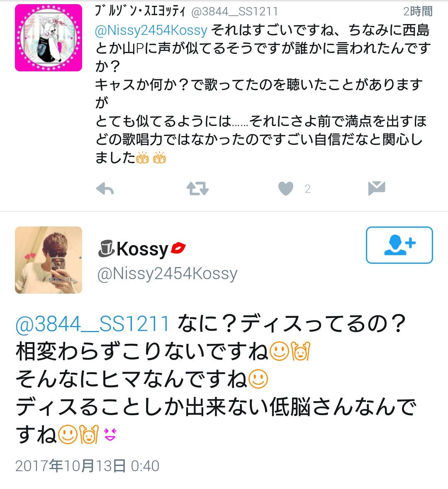Open the @3844__SS1211 mention in Kossy's reply
This screenshot has height=489, width=448.
point(93,324)
